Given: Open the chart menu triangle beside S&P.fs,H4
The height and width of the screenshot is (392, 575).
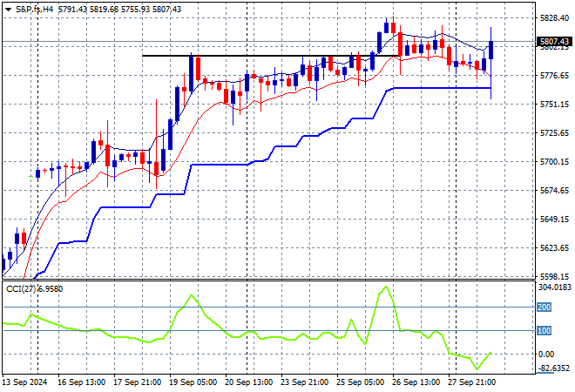Looking at the screenshot, I should pos(8,10).
